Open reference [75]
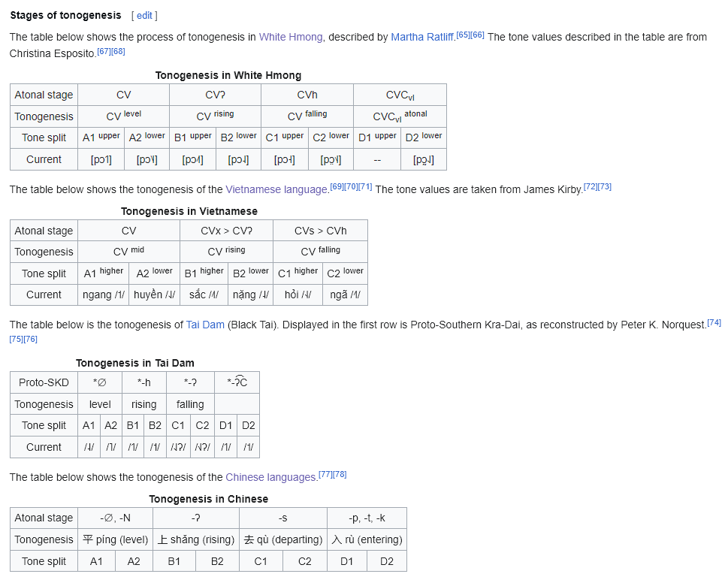Screen dimensions: 728x580 click(17, 339)
